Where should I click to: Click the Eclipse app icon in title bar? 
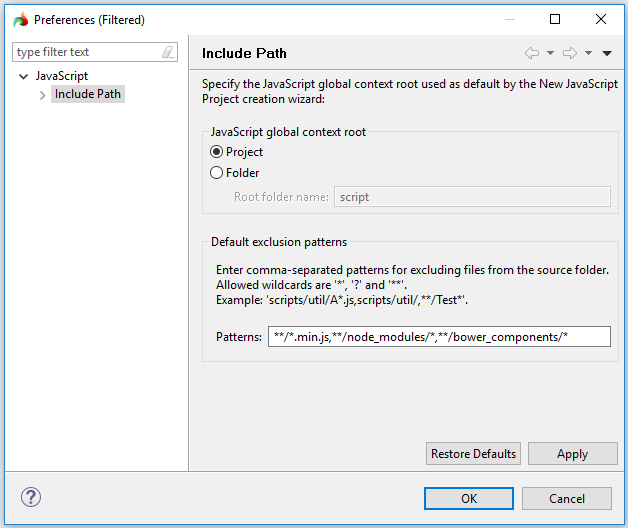[x=20, y=19]
